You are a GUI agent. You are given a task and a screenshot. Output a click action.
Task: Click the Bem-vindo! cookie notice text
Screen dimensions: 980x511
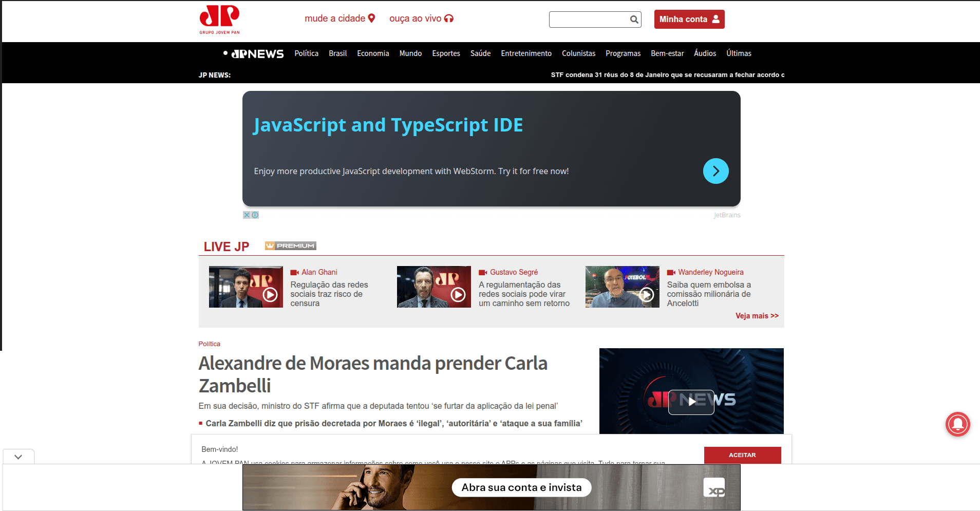click(220, 450)
